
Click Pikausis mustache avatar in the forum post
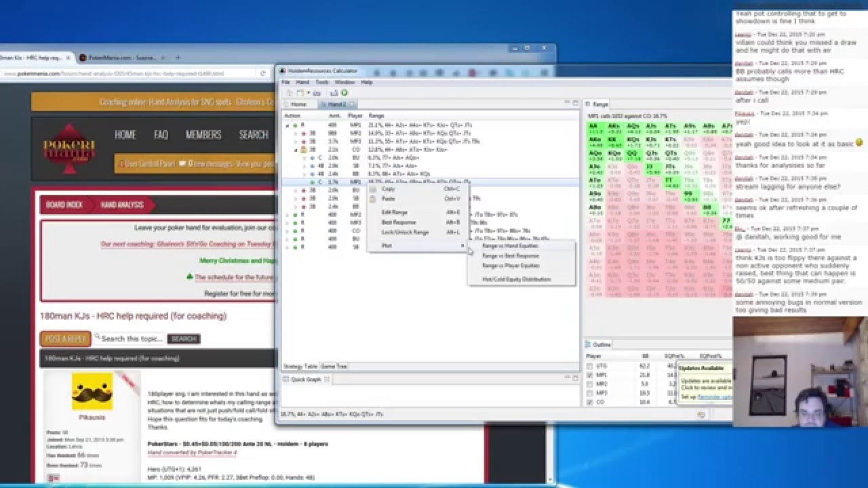[92, 391]
